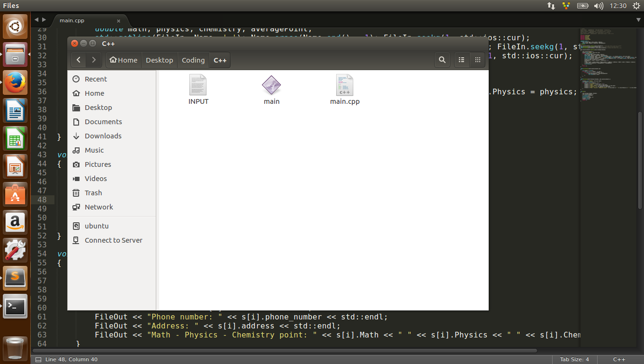Launch Firefox from the dock
The width and height of the screenshot is (644, 364).
click(x=15, y=82)
